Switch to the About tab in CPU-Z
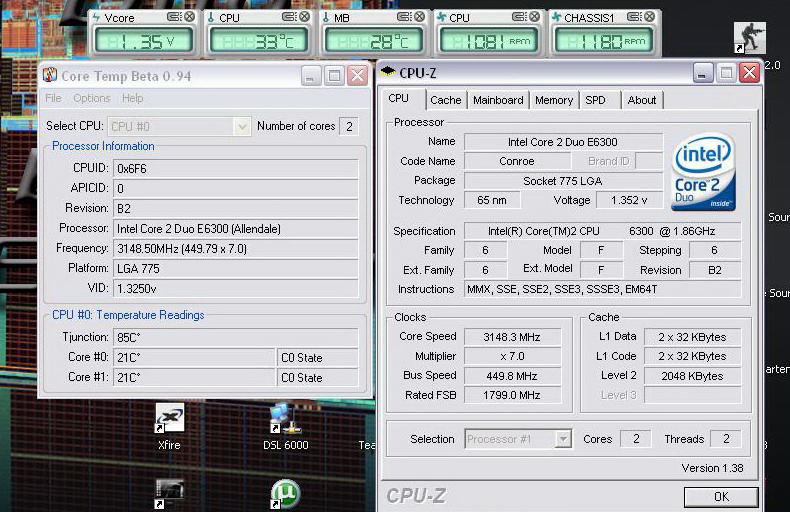This screenshot has width=790, height=512. pyautogui.click(x=642, y=100)
